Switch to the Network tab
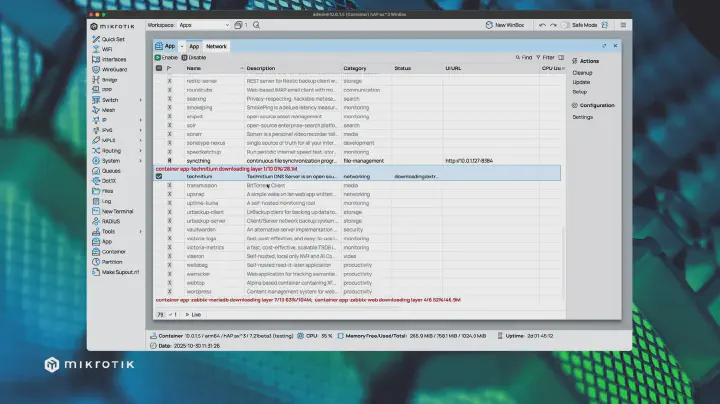Screen dimensions: 720x404 click(216, 46)
